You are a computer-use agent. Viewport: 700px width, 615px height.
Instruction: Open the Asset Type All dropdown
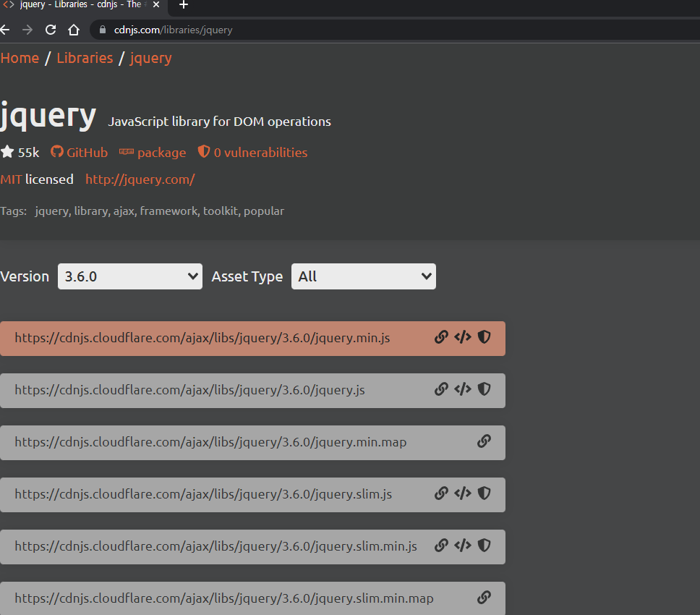(364, 276)
